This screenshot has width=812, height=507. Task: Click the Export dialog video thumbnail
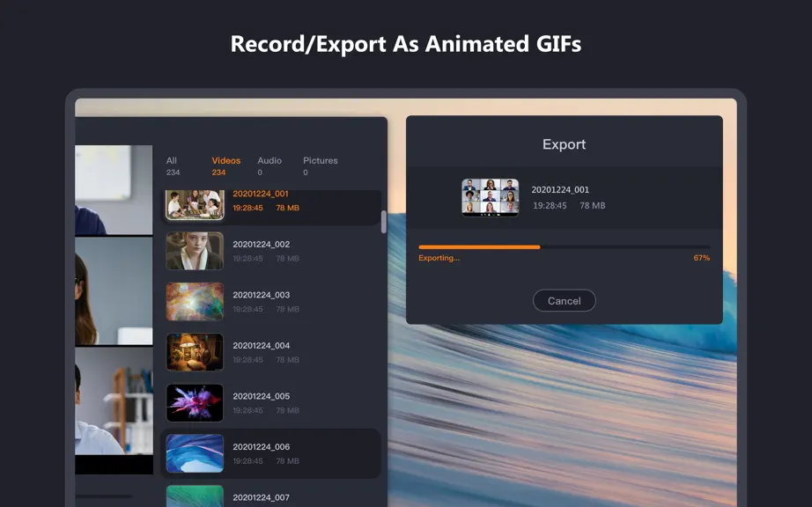pos(490,197)
